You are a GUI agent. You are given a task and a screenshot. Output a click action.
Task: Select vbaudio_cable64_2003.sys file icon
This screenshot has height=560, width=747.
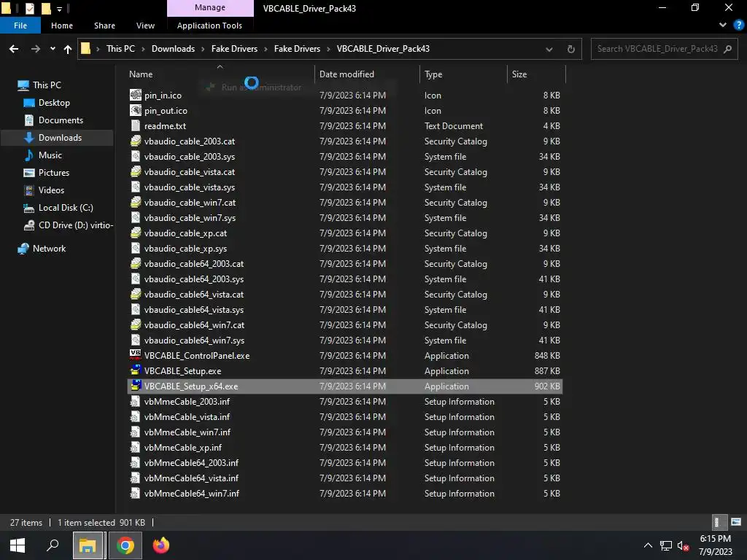tap(136, 279)
